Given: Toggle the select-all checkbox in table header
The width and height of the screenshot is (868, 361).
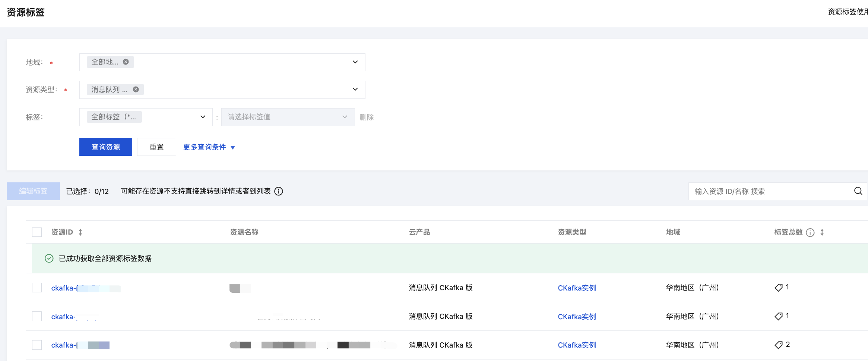Looking at the screenshot, I should (37, 232).
